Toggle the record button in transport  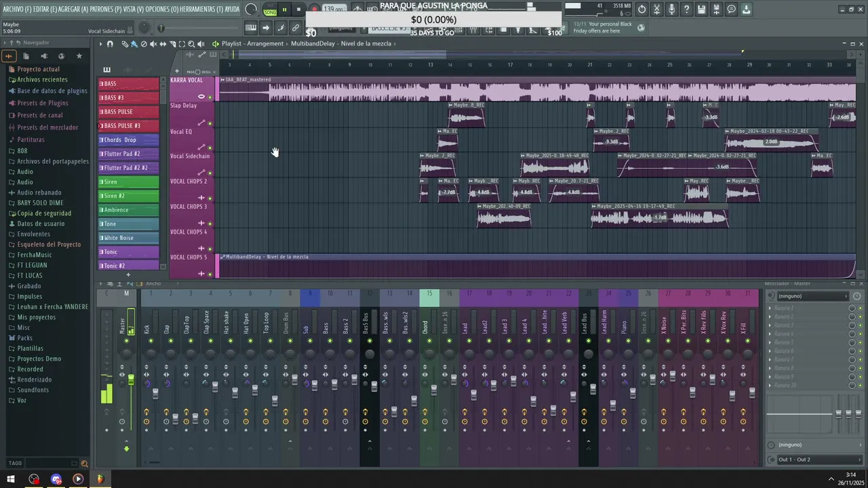pos(315,9)
